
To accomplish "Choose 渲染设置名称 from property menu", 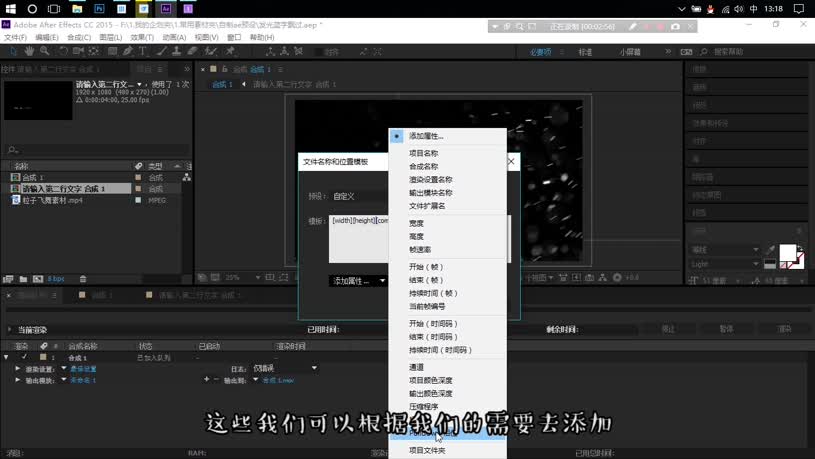I will (x=447, y=179).
